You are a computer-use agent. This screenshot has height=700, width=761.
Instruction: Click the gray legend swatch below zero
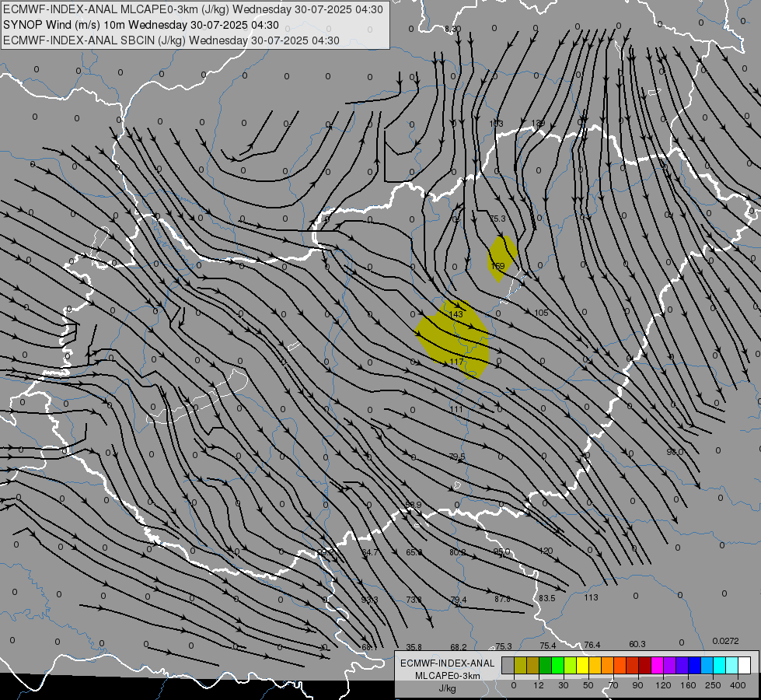pyautogui.click(x=508, y=665)
